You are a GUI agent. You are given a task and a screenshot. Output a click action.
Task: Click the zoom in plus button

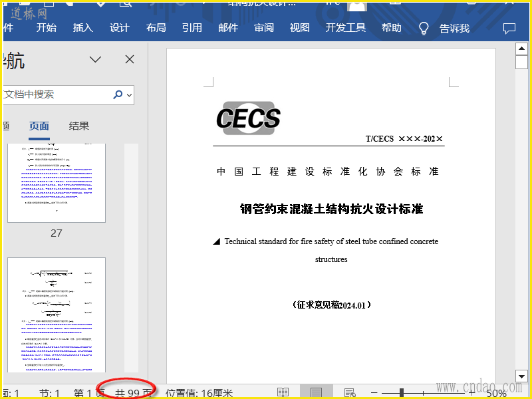click(x=471, y=393)
